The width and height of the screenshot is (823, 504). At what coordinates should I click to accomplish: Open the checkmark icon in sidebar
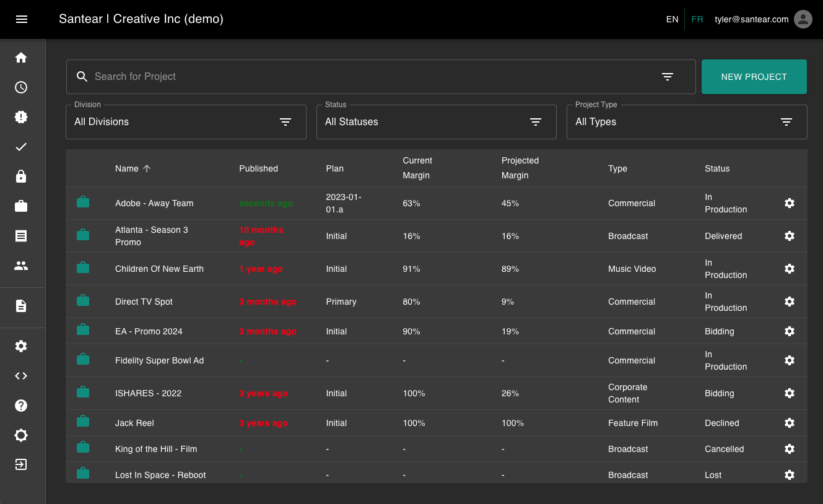point(21,147)
